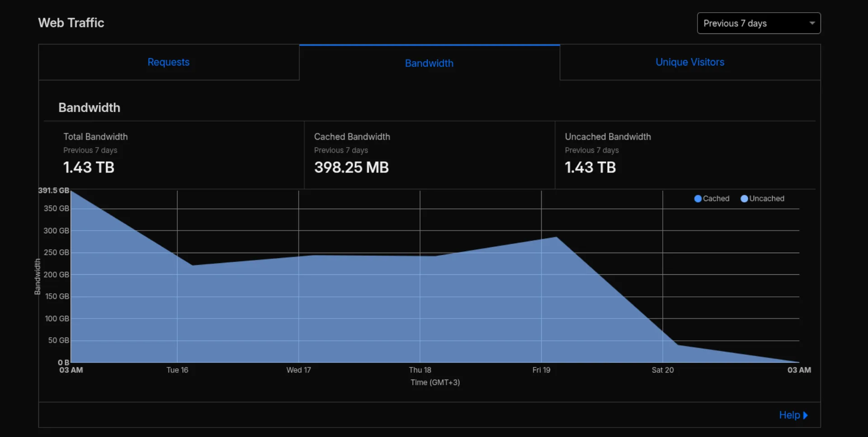The image size is (868, 437).
Task: Click the Tuesday dip point on chart
Action: [193, 265]
